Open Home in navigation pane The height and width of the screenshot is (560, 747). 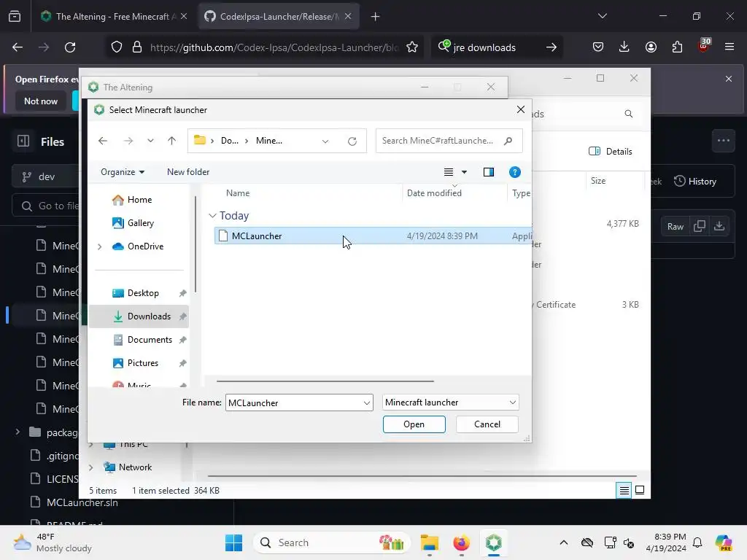point(139,200)
